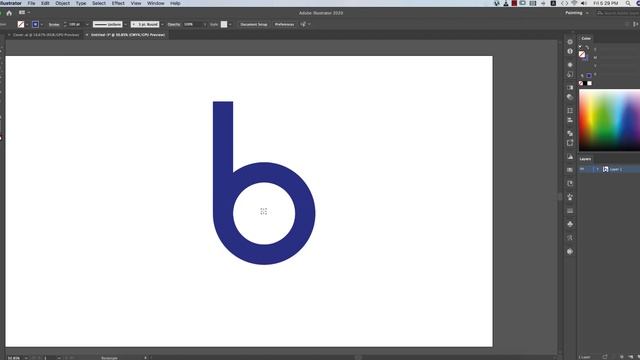Click the stroke weight value field
The height and width of the screenshot is (360, 640).
click(x=75, y=24)
